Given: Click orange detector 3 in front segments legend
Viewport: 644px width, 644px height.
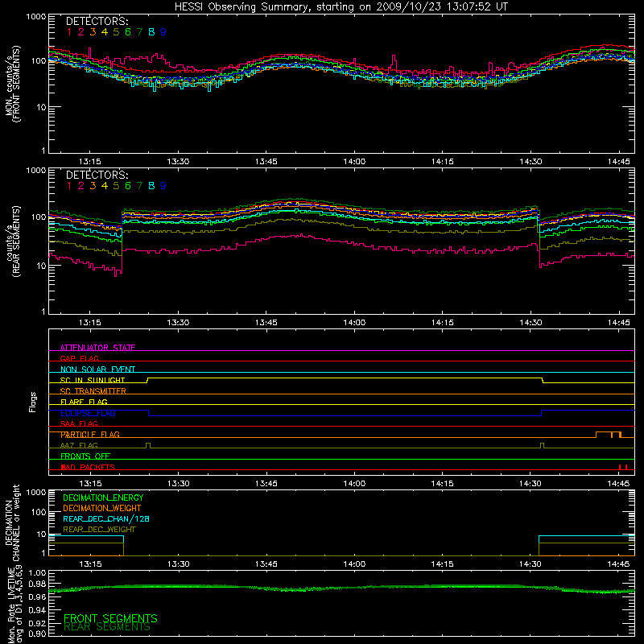Looking at the screenshot, I should pos(93,32).
